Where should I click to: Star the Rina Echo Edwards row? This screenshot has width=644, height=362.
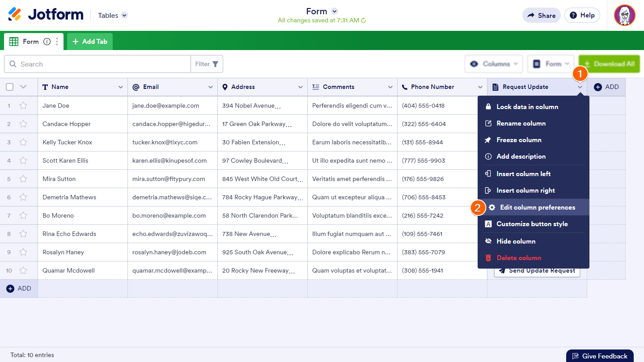point(23,234)
